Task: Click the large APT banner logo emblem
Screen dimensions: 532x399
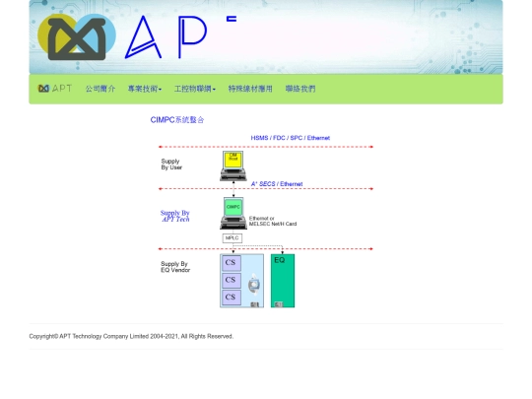Action: 77,37
